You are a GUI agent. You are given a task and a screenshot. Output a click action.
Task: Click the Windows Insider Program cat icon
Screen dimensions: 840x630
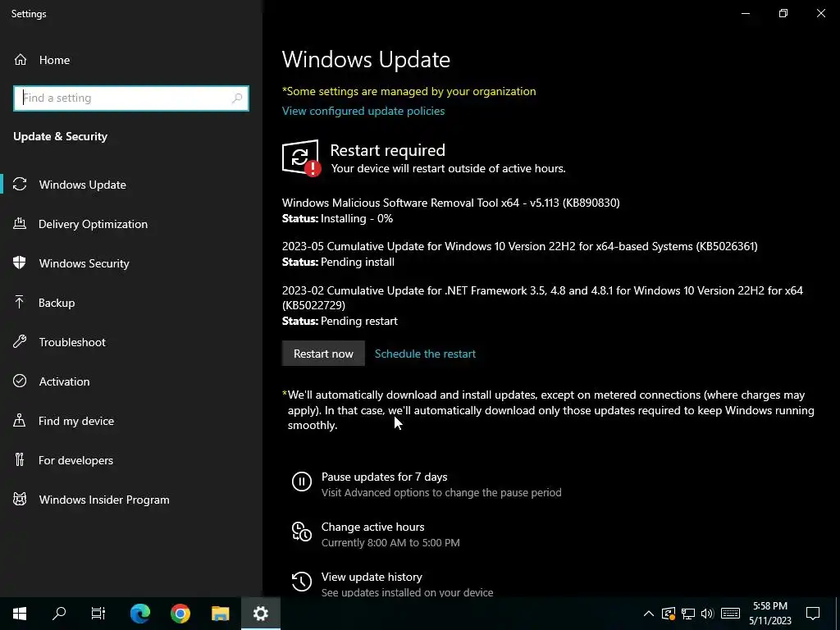(20, 500)
